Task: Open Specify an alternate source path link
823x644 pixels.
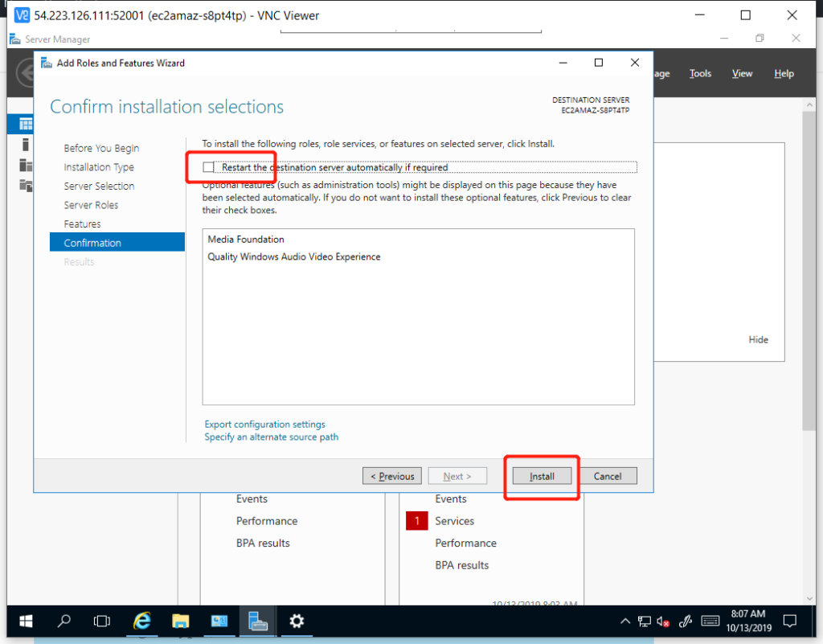Action: click(272, 437)
